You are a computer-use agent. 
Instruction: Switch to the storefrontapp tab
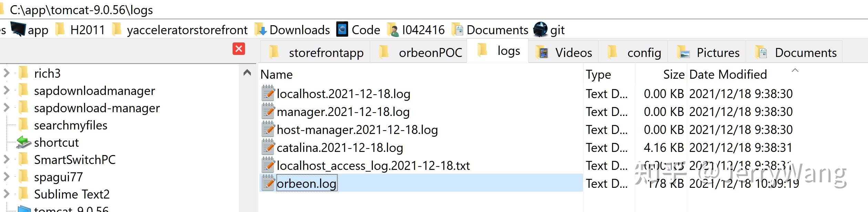(326, 52)
